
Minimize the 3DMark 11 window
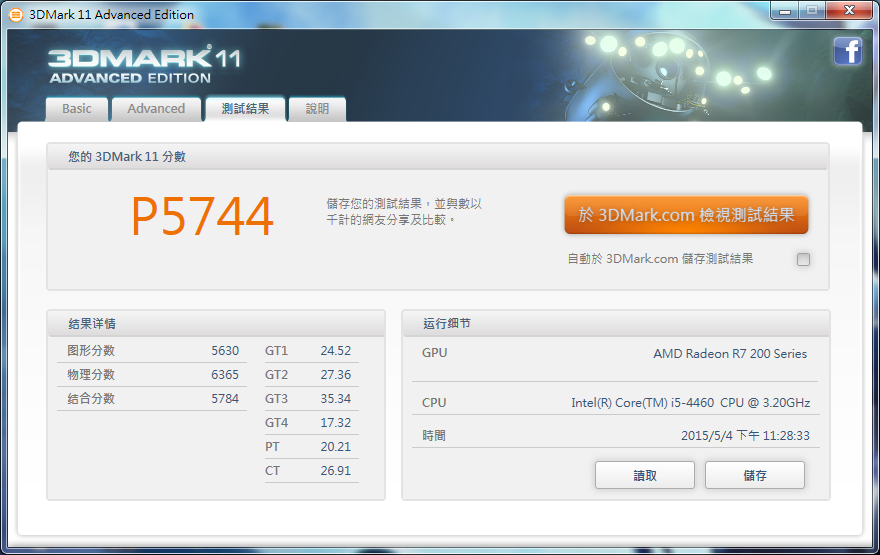[783, 10]
